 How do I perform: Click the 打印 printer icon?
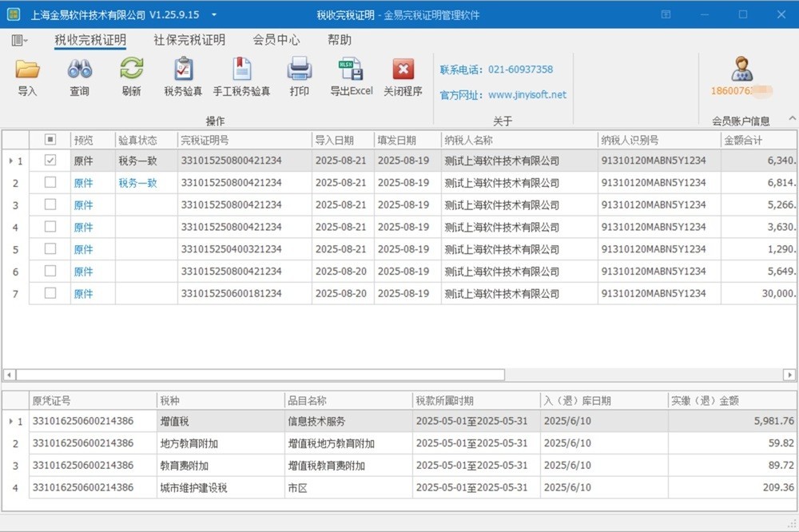coord(300,70)
